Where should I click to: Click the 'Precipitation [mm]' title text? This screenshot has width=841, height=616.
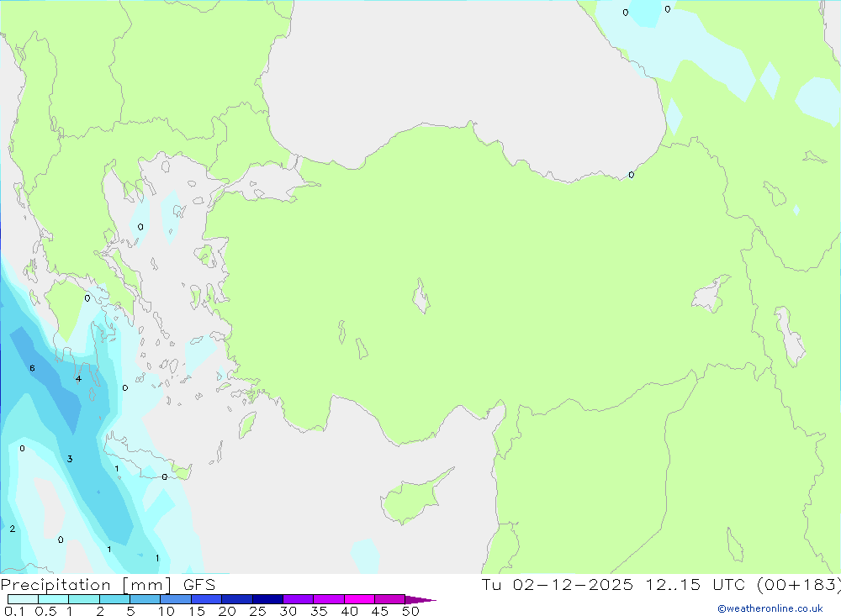[86, 585]
